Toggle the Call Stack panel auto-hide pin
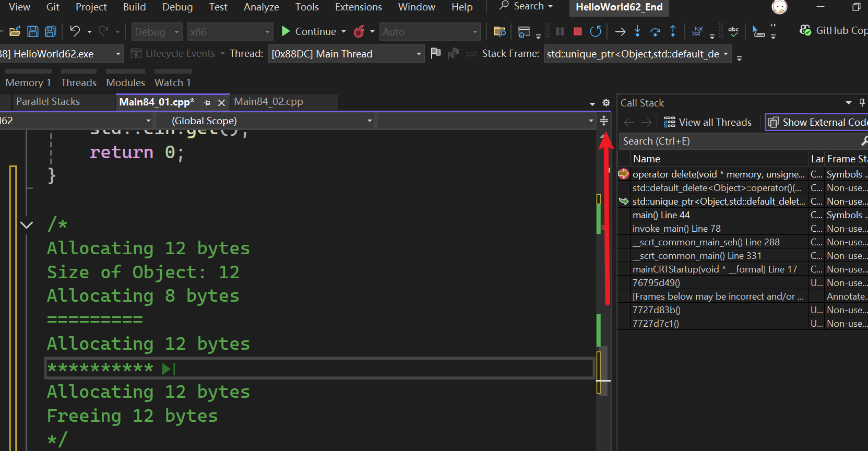 click(862, 103)
